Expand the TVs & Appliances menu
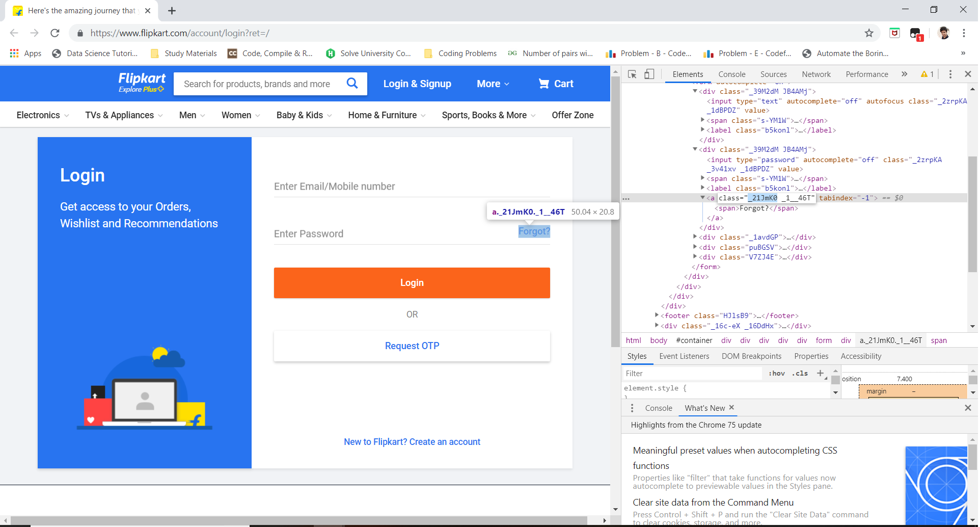This screenshot has width=980, height=527. click(x=124, y=116)
